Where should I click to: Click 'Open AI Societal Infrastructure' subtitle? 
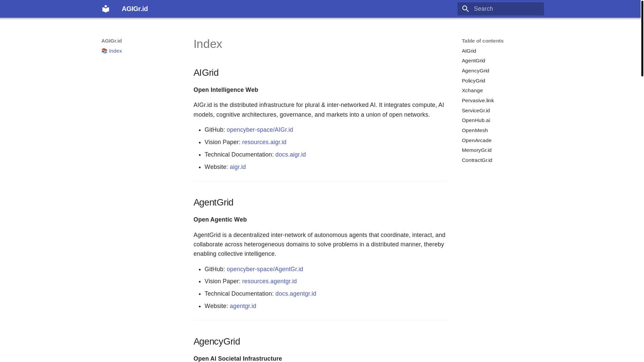237,358
